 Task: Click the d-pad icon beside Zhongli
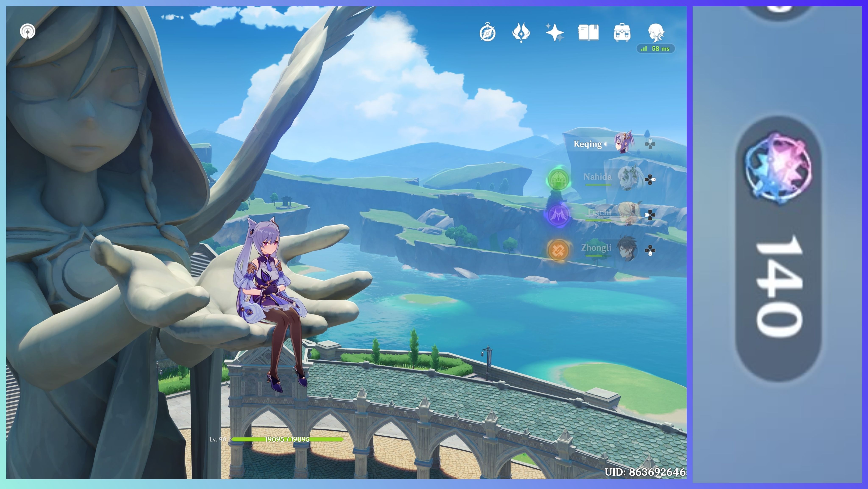[650, 250]
